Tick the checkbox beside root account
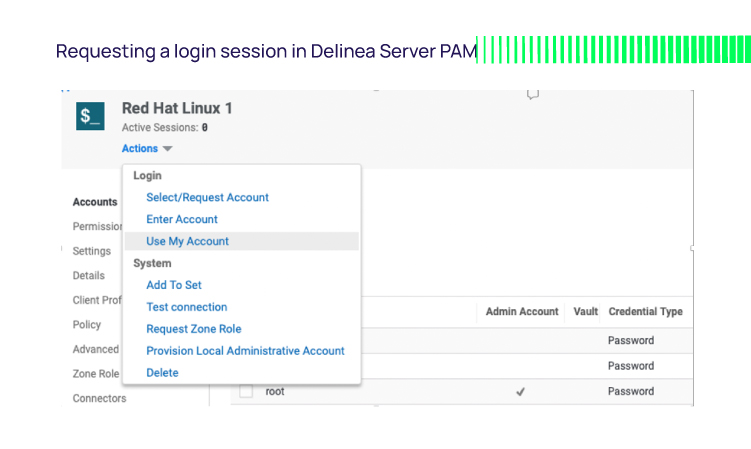Screen dimensions: 751x449 point(246,392)
